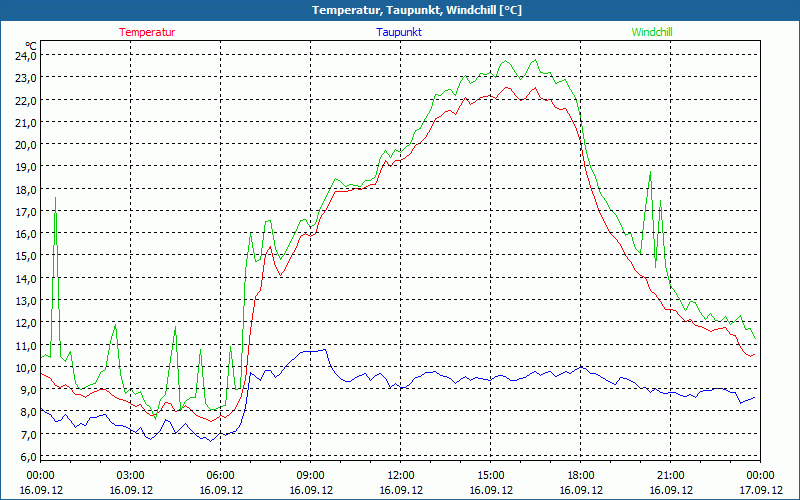
Task: Click the 10,0 y-axis value
Action: (26, 367)
